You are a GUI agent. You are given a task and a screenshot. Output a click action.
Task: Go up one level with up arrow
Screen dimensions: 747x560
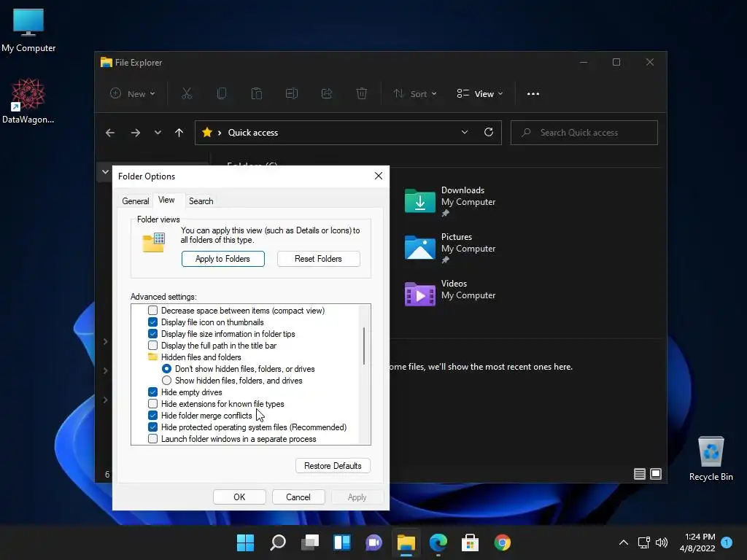click(x=179, y=133)
